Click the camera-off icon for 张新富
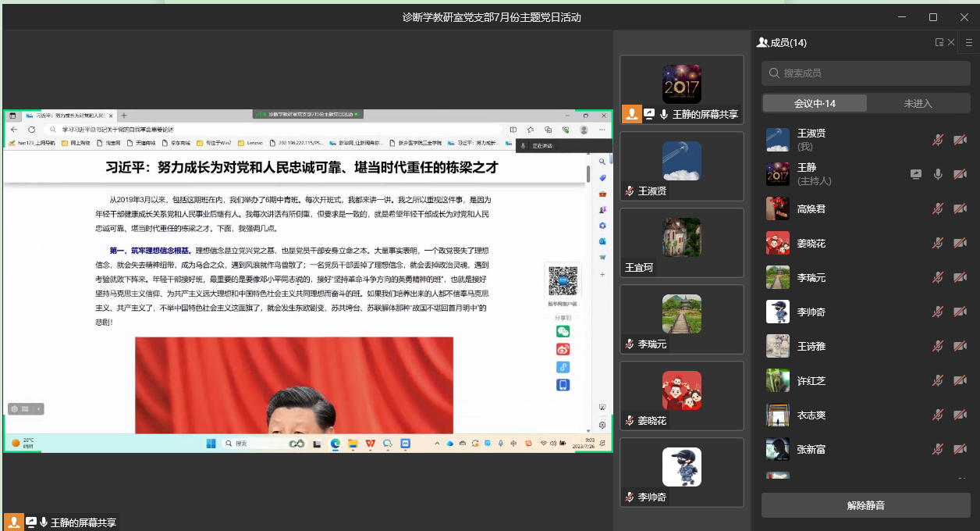 [x=960, y=450]
